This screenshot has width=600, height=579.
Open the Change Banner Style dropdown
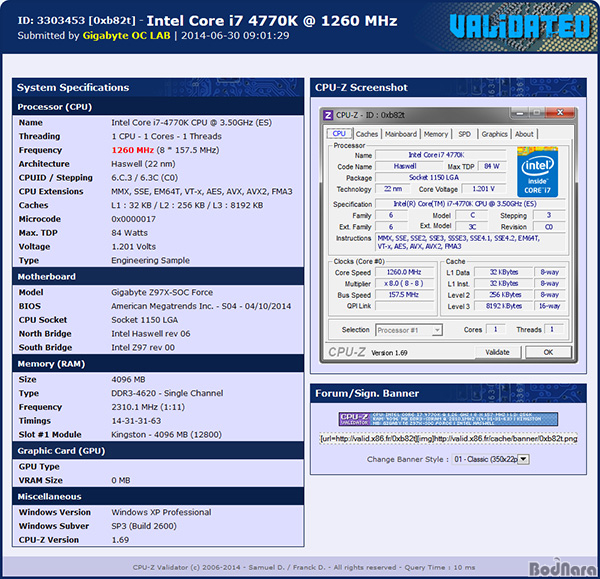point(491,459)
